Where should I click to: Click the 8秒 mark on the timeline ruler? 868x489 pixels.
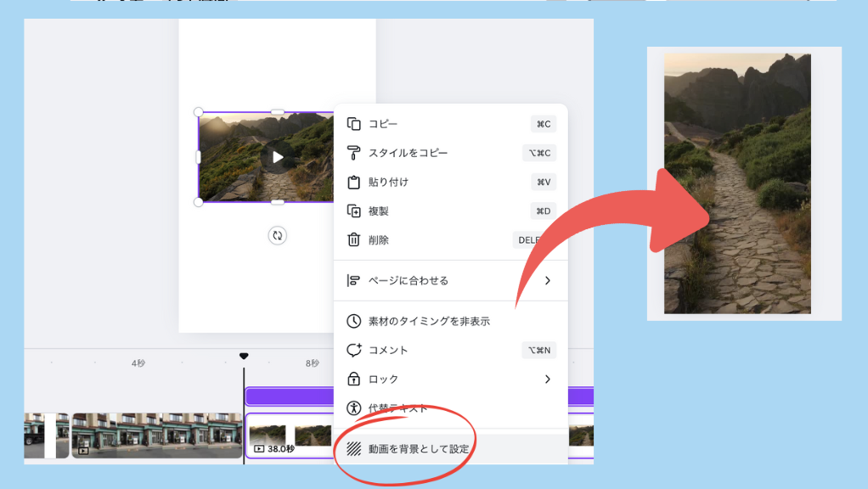coord(313,363)
